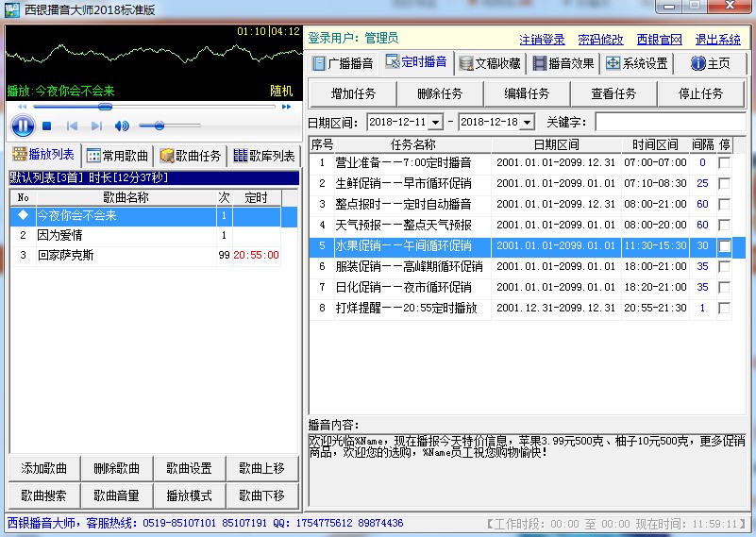Skip to the next track
Viewport: 756px width, 537px height.
(x=96, y=126)
